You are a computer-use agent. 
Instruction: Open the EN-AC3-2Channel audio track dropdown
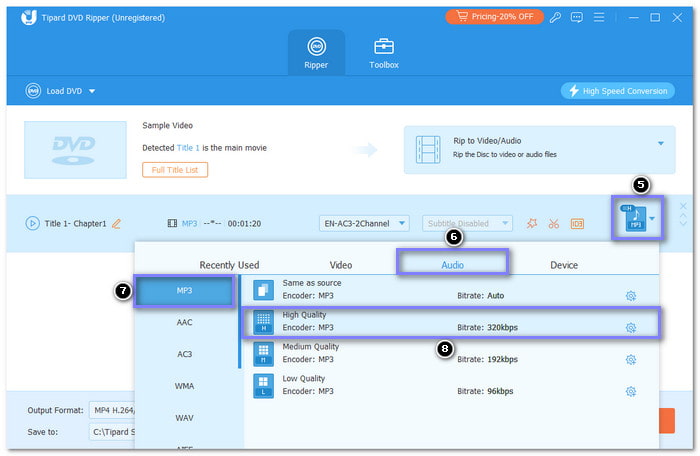tap(364, 223)
